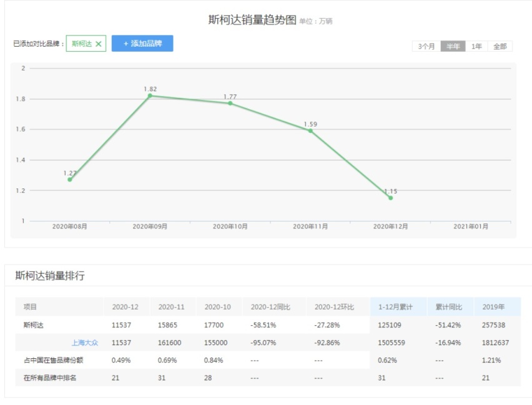
Task: Click the 0.69% market share cell
Action: point(167,360)
